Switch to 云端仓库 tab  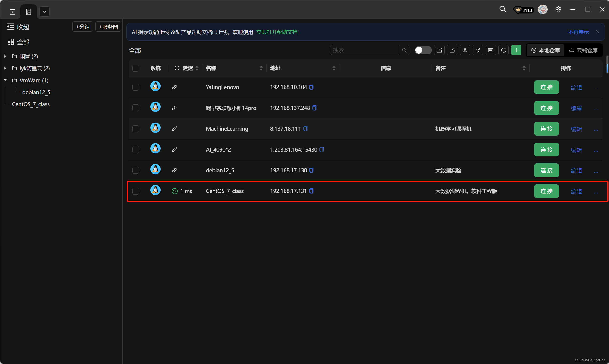point(583,50)
